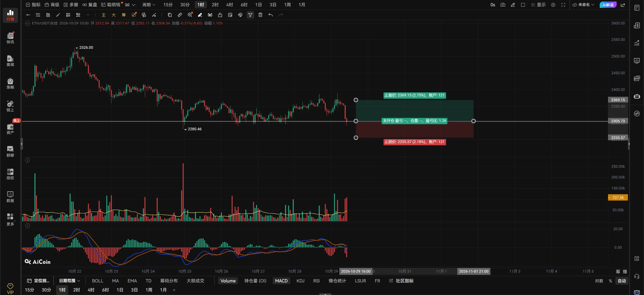Open the customer support headset icon
This screenshot has width=644, height=295.
click(x=637, y=276)
